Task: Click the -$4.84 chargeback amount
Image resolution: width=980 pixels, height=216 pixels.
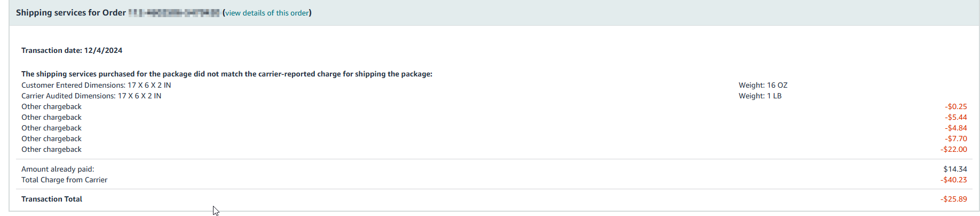Action: click(955, 128)
